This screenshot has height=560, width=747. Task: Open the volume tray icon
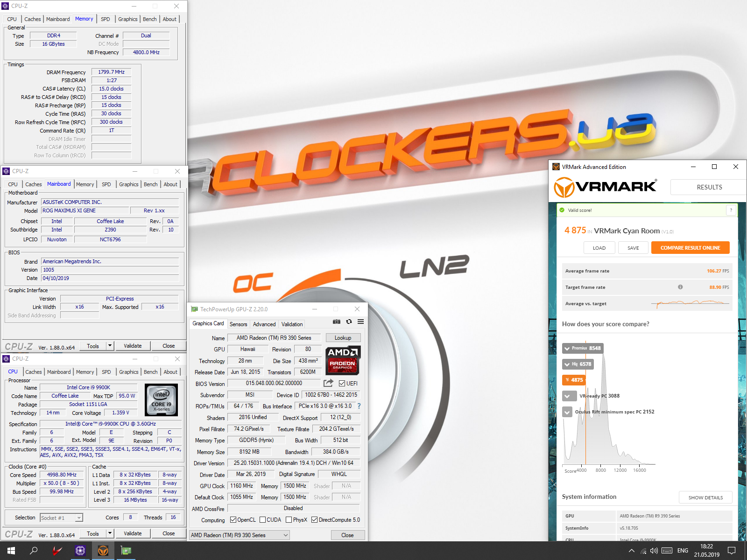(x=654, y=551)
